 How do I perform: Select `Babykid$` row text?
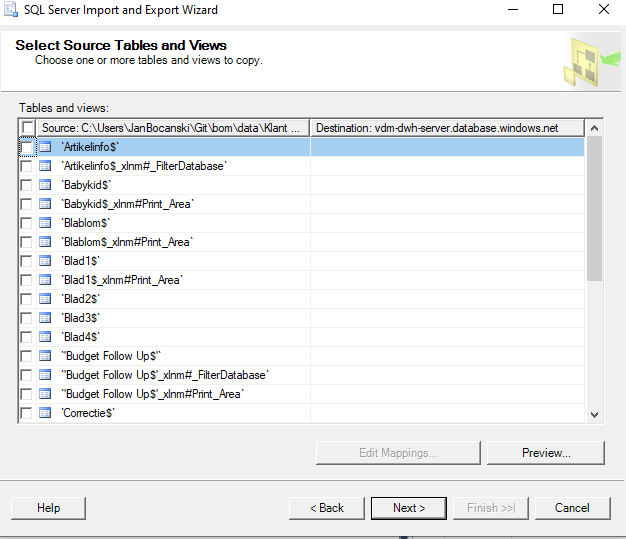(x=86, y=185)
